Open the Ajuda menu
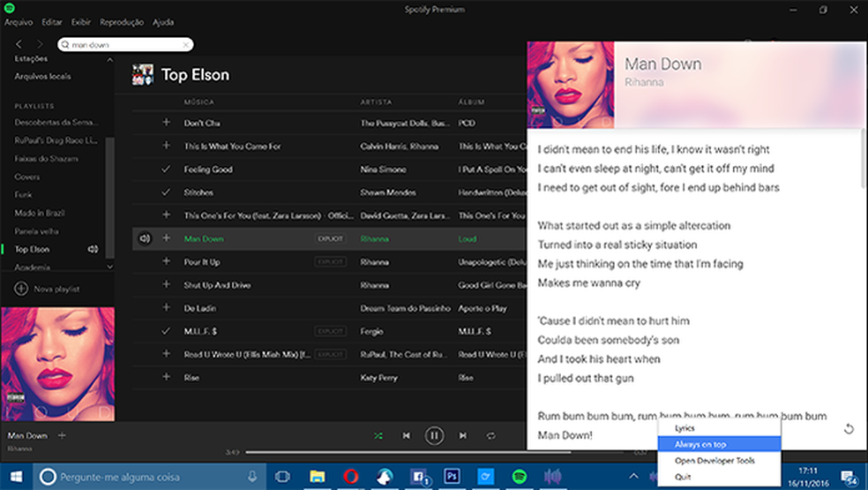The height and width of the screenshot is (490, 868). point(163,22)
